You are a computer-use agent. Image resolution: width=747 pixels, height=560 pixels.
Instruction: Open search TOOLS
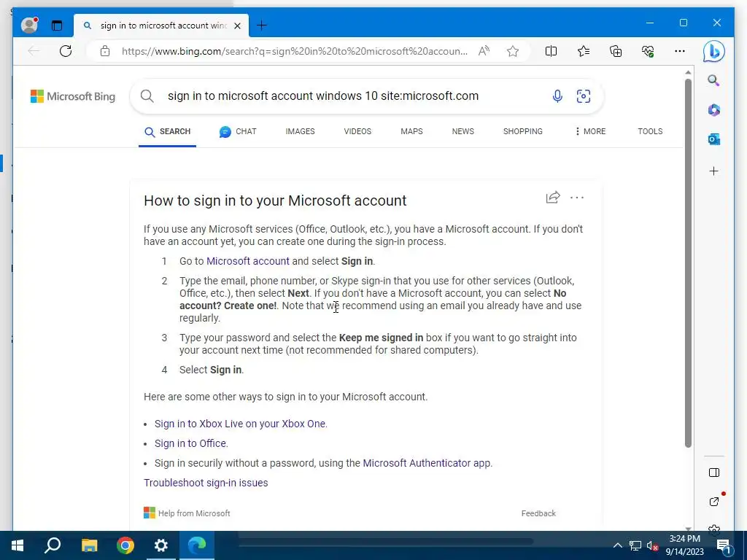[650, 131]
